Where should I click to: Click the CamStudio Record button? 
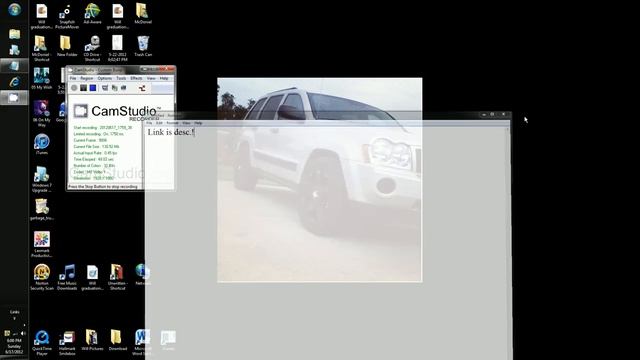(x=74, y=88)
